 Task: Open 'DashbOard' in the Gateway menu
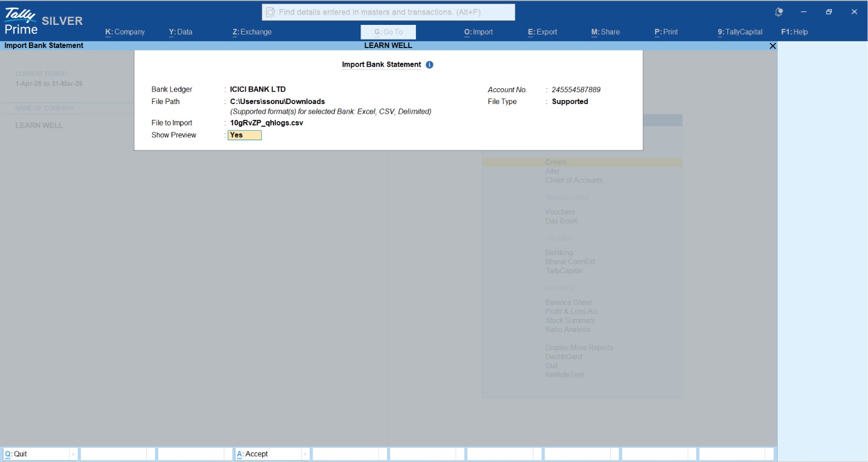pos(563,357)
